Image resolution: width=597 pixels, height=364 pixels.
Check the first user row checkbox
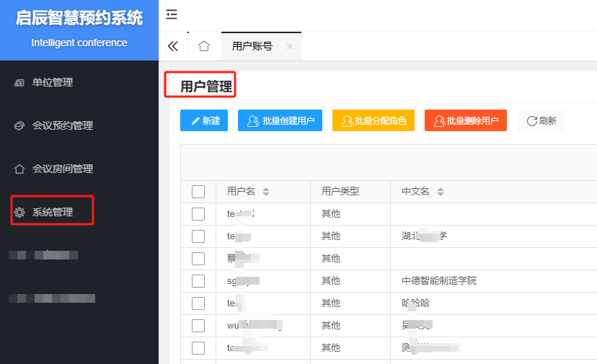coord(198,214)
